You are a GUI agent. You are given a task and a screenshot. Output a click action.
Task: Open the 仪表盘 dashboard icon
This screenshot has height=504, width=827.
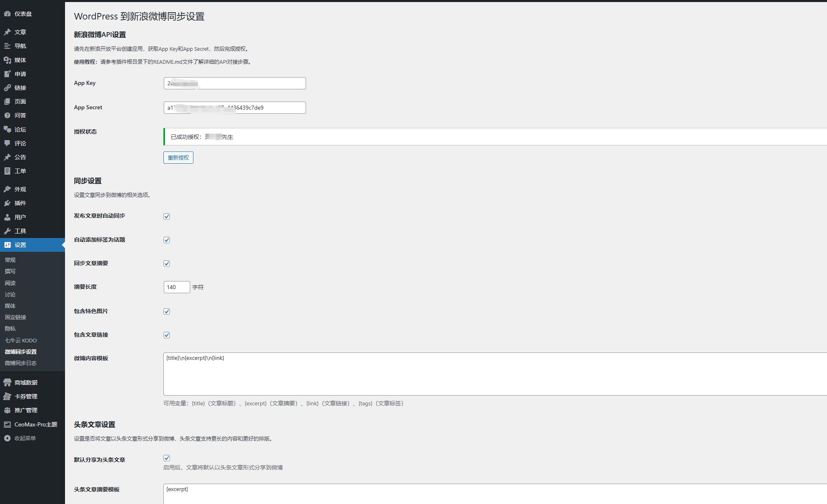[7, 14]
